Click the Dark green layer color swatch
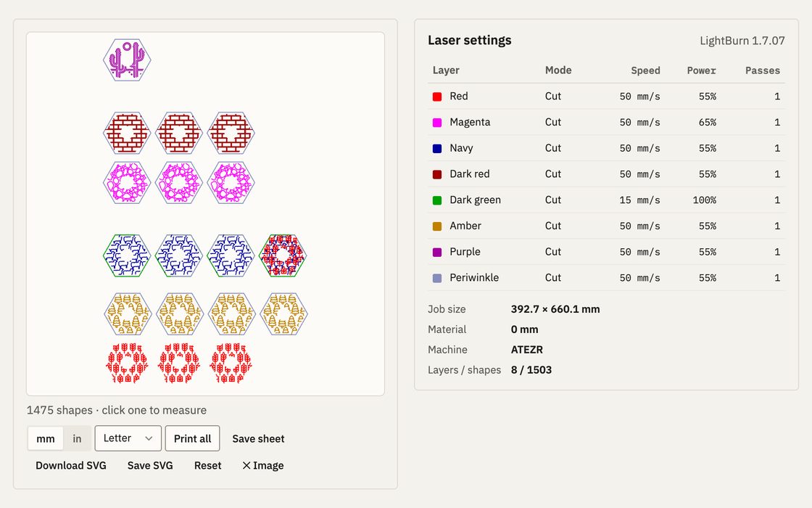The height and width of the screenshot is (508, 812). click(437, 200)
